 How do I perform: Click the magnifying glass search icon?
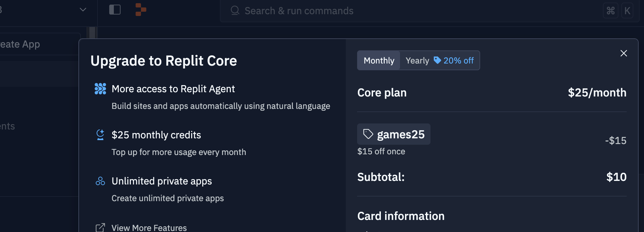click(x=234, y=11)
